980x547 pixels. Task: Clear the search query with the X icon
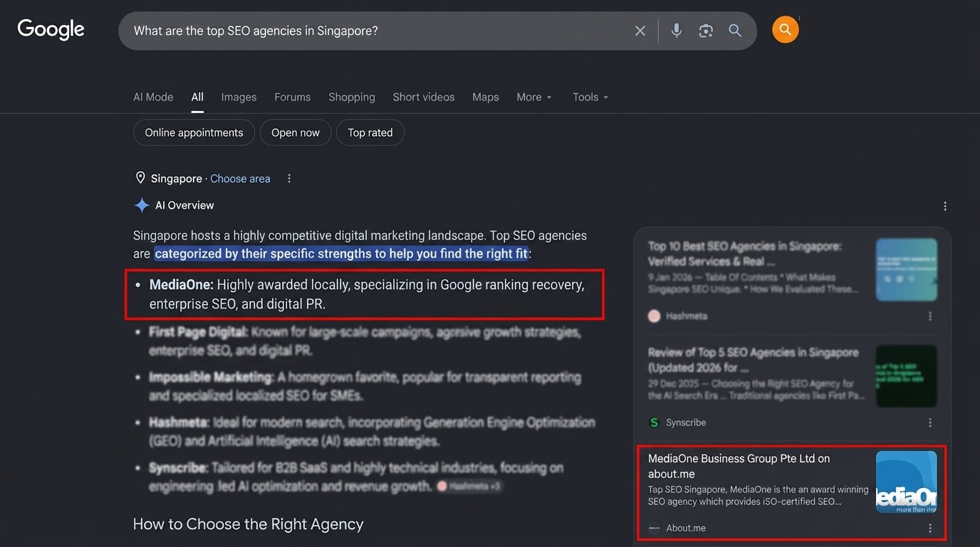(640, 31)
